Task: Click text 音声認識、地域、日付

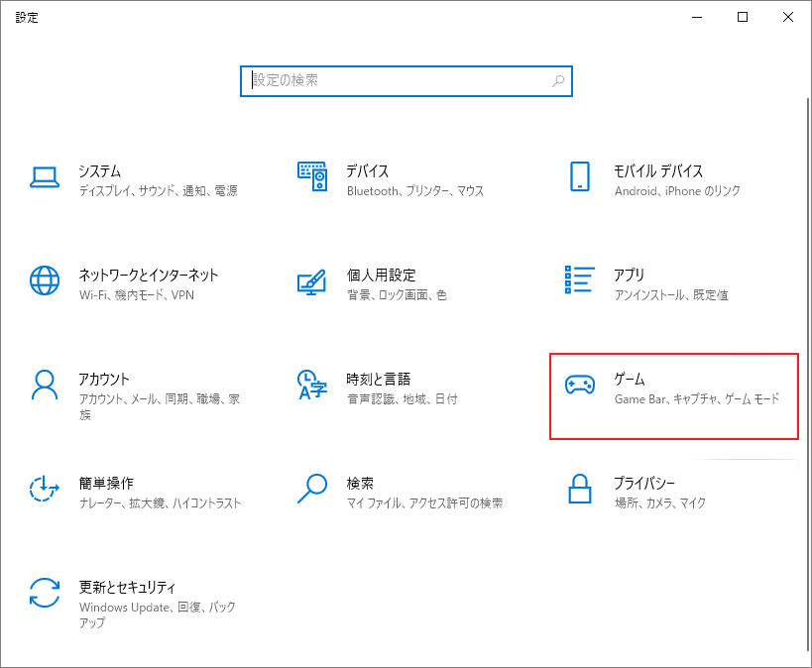Action: [403, 399]
